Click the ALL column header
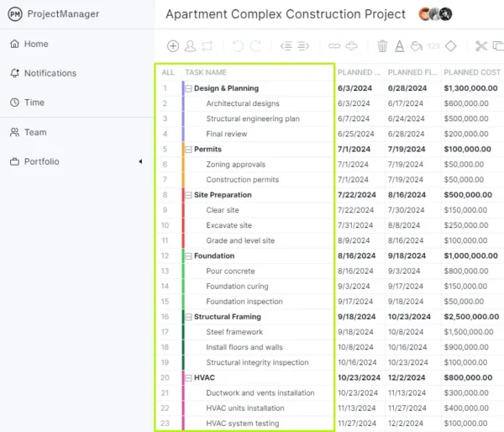This screenshot has width=504, height=432. click(x=168, y=72)
